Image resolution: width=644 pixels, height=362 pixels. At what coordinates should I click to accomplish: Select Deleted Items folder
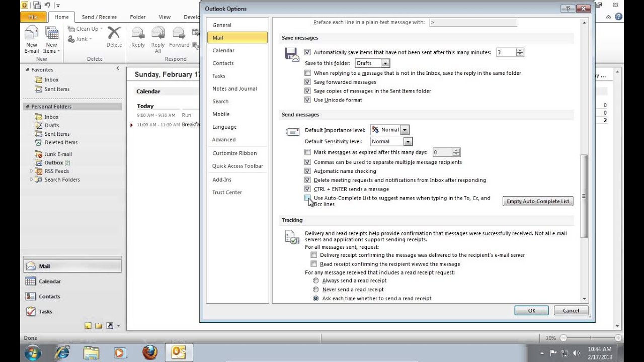[x=61, y=142]
